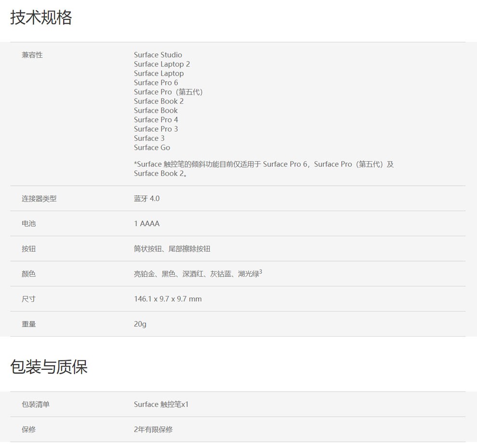Viewport: 477px width, 448px height.
Task: Select the 20g weight value
Action: click(x=140, y=324)
